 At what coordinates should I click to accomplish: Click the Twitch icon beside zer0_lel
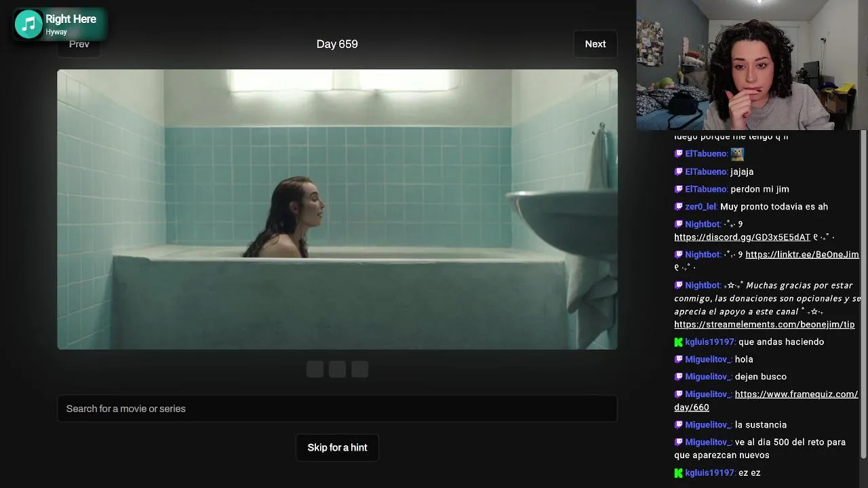coord(678,207)
